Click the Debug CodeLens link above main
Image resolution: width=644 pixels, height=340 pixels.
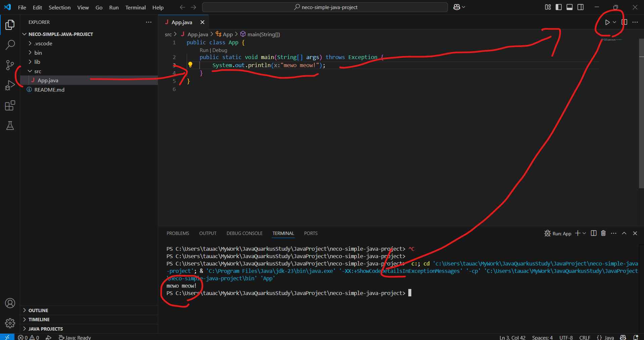coord(220,50)
